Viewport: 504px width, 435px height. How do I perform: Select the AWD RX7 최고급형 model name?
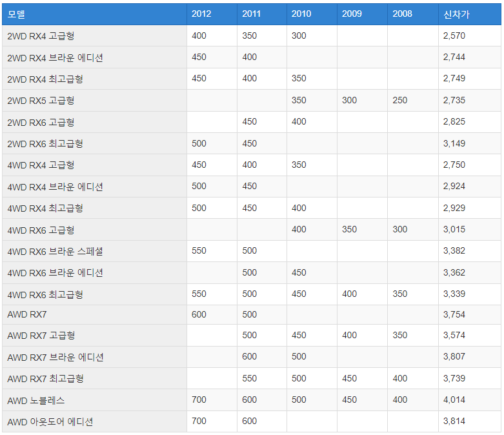coord(45,378)
